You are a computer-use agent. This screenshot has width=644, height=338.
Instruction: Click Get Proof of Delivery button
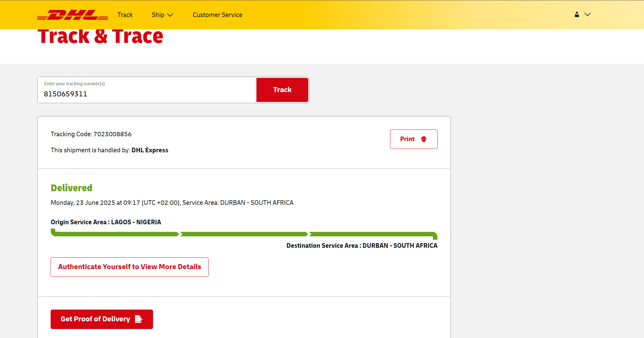(102, 319)
